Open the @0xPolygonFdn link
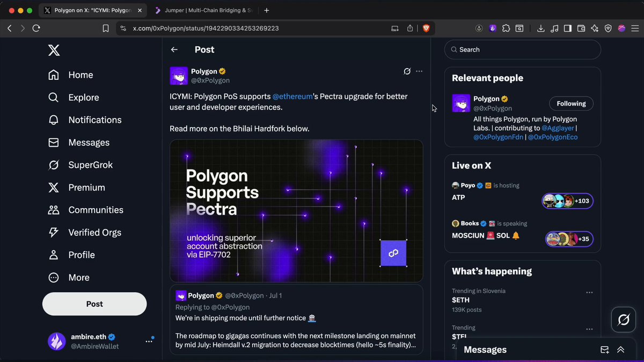 point(499,137)
